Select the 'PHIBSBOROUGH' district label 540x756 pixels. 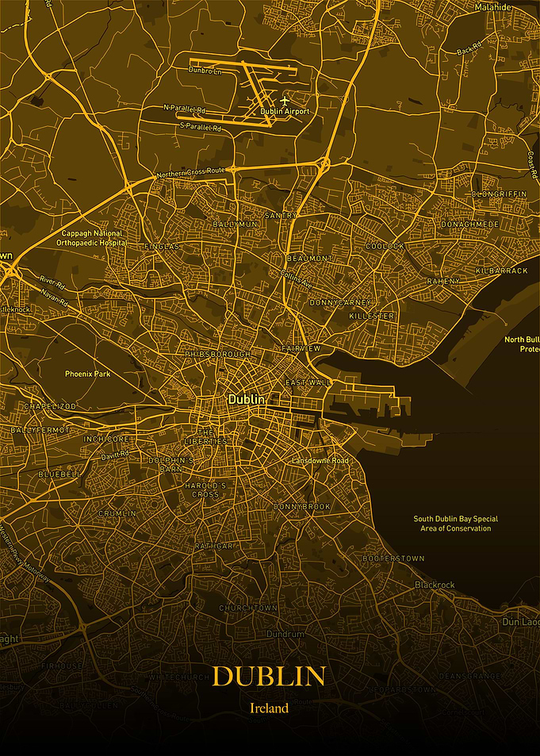tap(218, 354)
